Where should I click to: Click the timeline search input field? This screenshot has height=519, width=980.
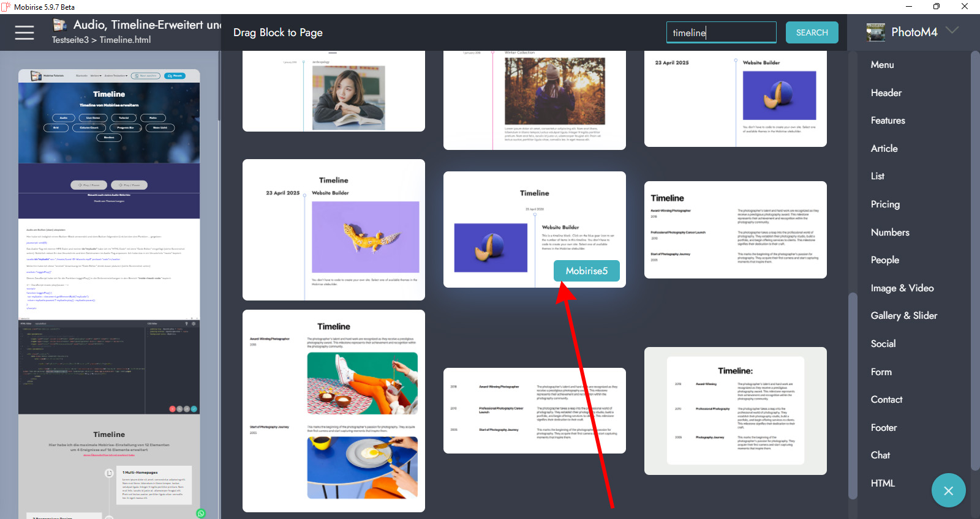coord(721,32)
